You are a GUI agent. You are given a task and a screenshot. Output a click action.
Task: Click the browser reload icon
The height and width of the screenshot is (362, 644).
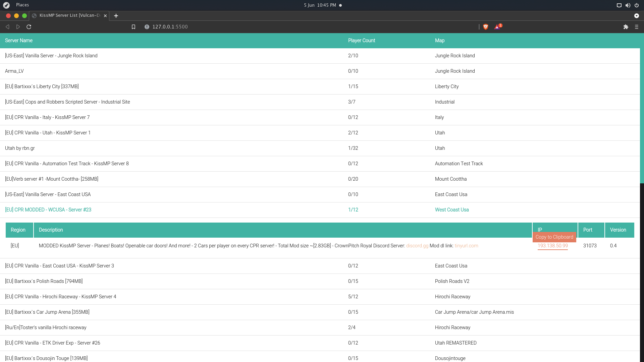click(29, 27)
